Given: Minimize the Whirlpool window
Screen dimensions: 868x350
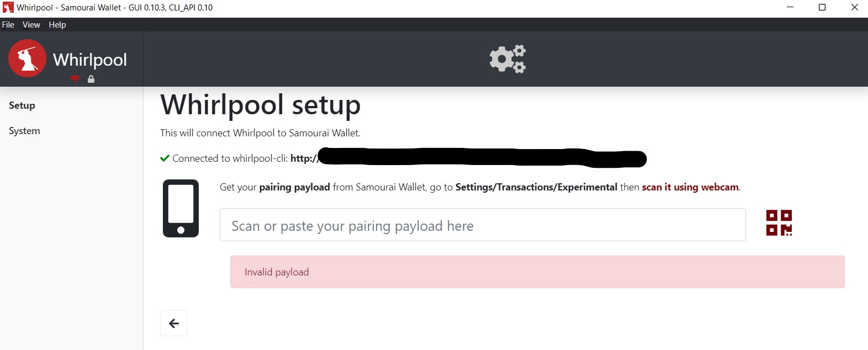Looking at the screenshot, I should pos(790,8).
